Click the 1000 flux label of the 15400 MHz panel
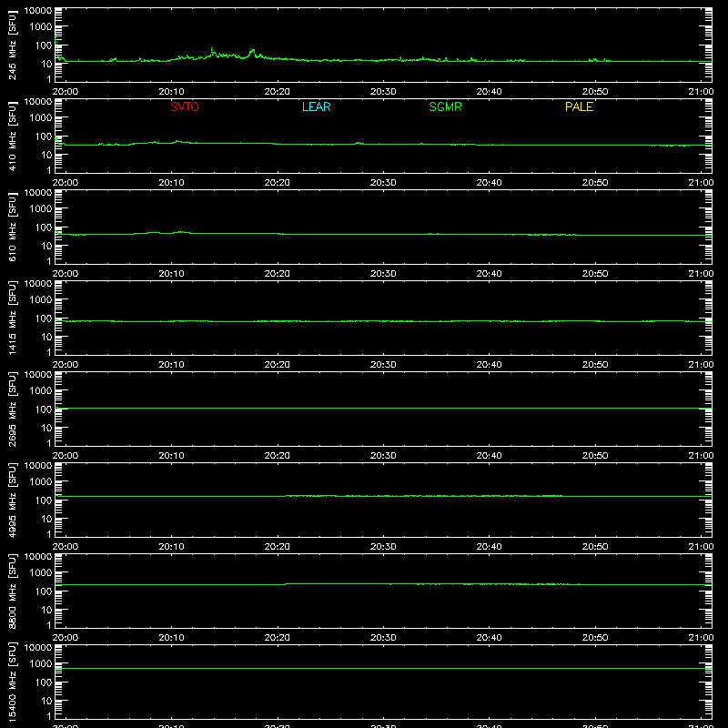The width and height of the screenshot is (728, 728). pos(41,664)
